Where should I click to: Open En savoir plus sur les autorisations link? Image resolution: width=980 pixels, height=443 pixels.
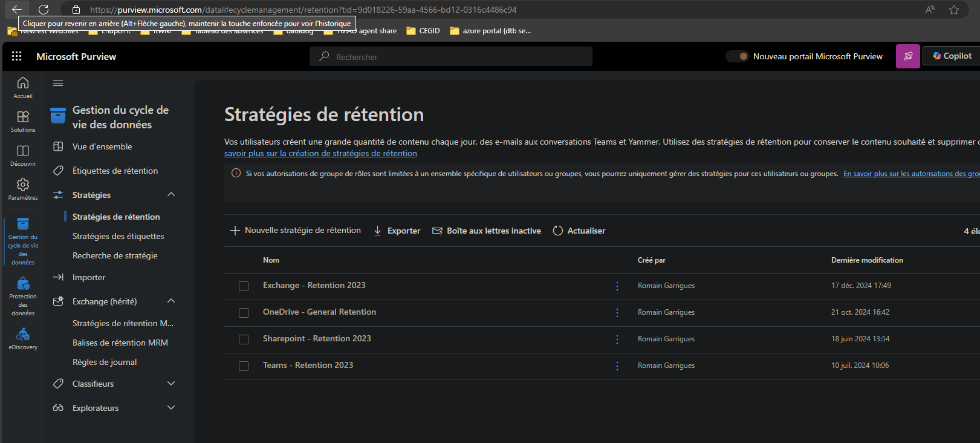tap(912, 174)
